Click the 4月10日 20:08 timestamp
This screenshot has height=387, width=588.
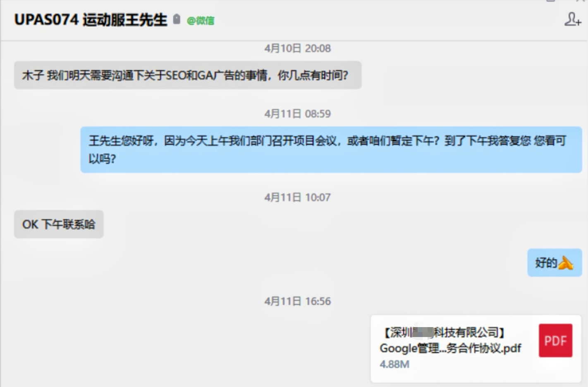pyautogui.click(x=298, y=48)
